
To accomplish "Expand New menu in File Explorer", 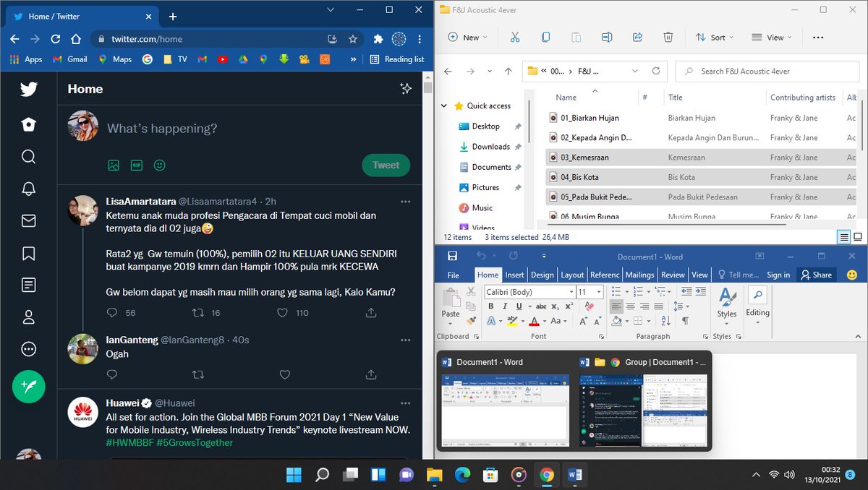I will 467,38.
